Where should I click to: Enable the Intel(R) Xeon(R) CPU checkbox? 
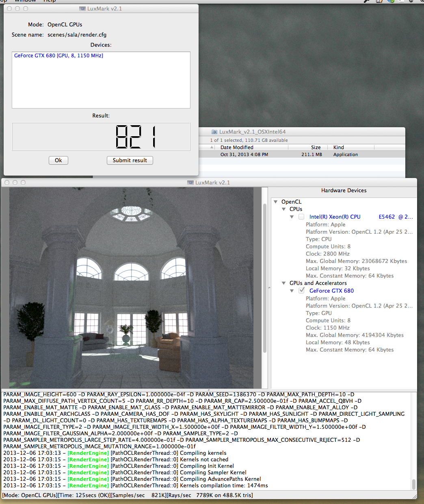click(x=301, y=217)
